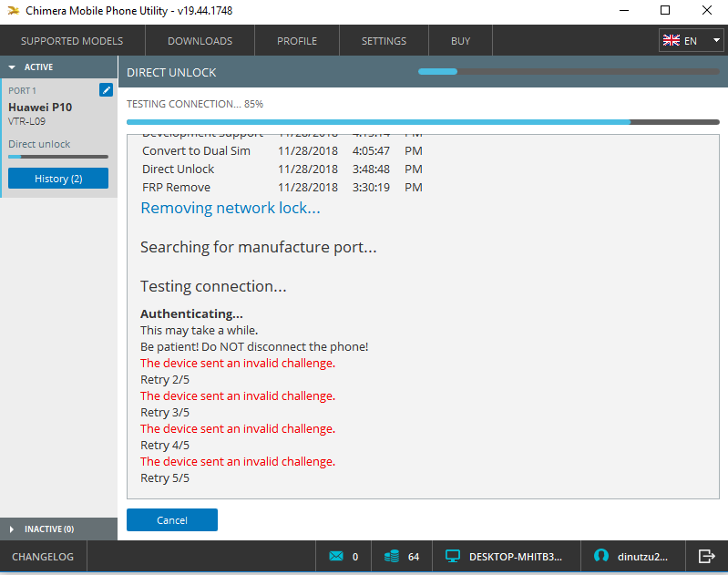Screen dimensions: 728x575
Task: Click the DESKTOP-MHITB3 computer name
Action: coord(516,557)
